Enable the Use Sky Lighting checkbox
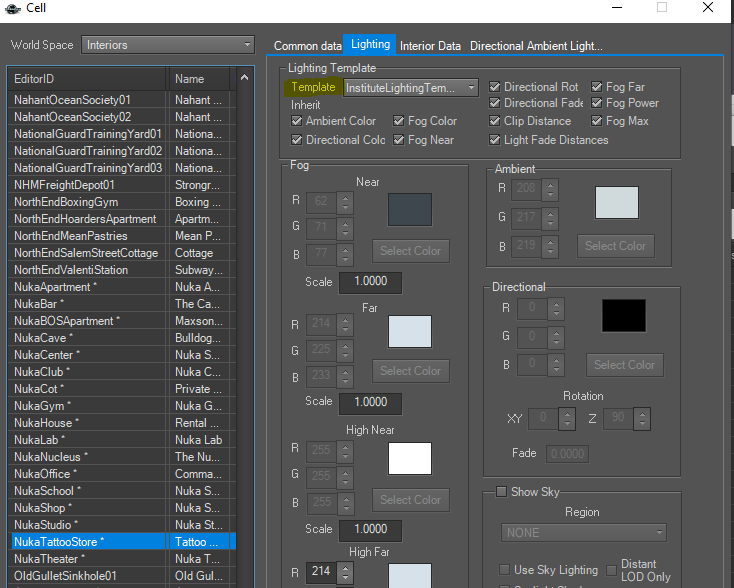Screen dimensions: 734x588 click(504, 570)
